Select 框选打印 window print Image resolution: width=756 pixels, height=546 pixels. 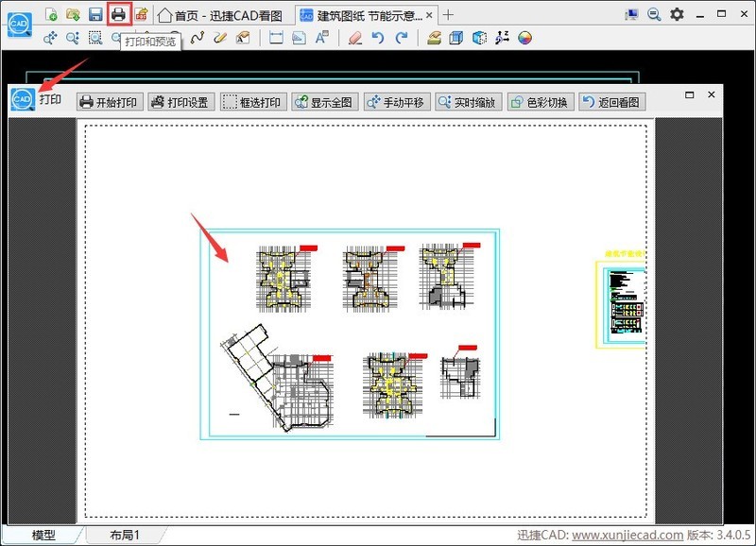coord(252,102)
